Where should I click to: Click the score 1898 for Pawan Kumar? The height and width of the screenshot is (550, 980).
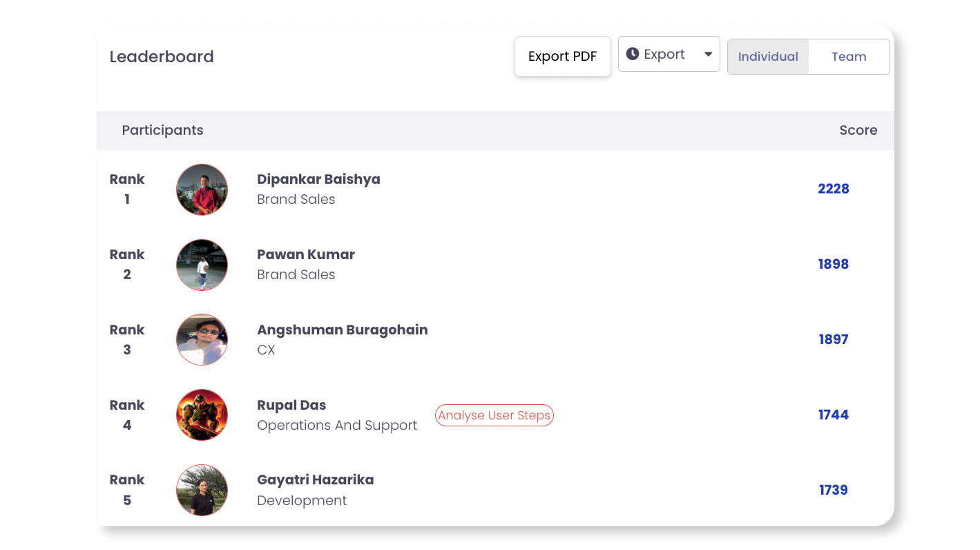click(834, 264)
